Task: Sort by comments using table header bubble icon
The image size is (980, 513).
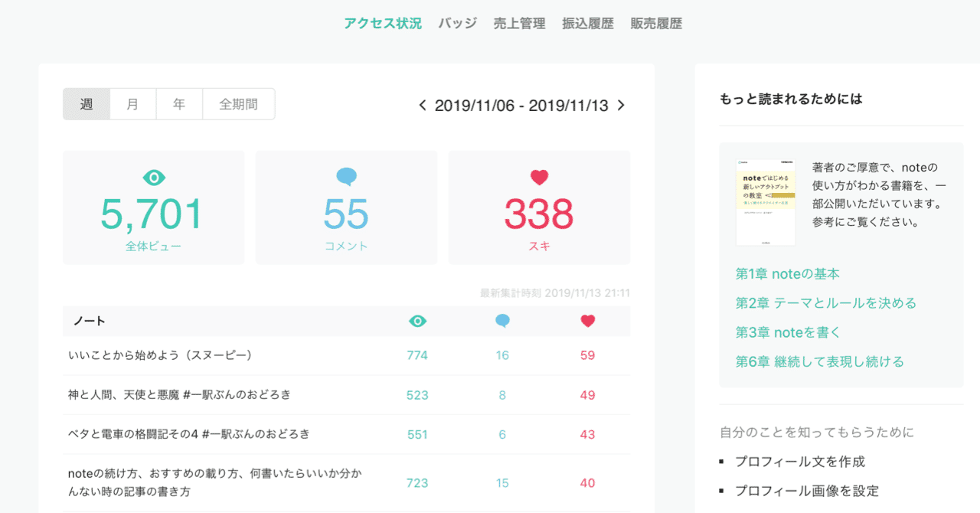Action: pos(502,322)
